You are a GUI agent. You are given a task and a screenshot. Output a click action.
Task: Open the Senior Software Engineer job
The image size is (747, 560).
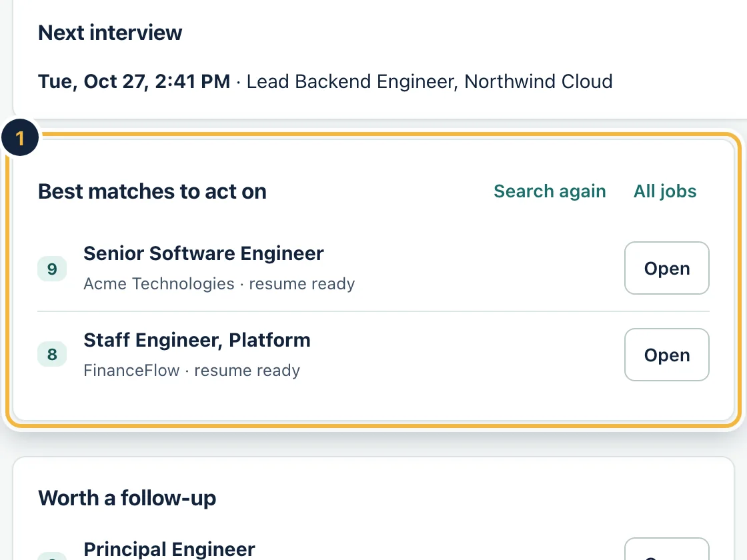(x=666, y=268)
